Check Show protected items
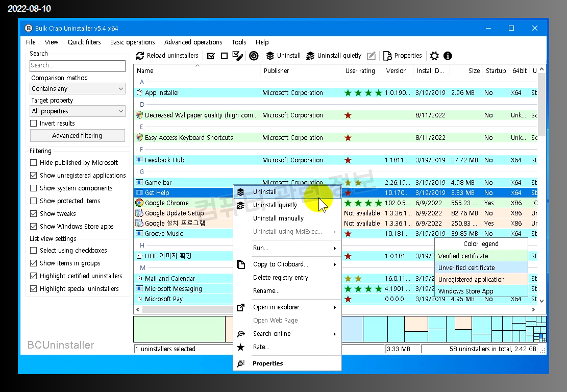Image resolution: width=567 pixels, height=392 pixels. (x=34, y=201)
